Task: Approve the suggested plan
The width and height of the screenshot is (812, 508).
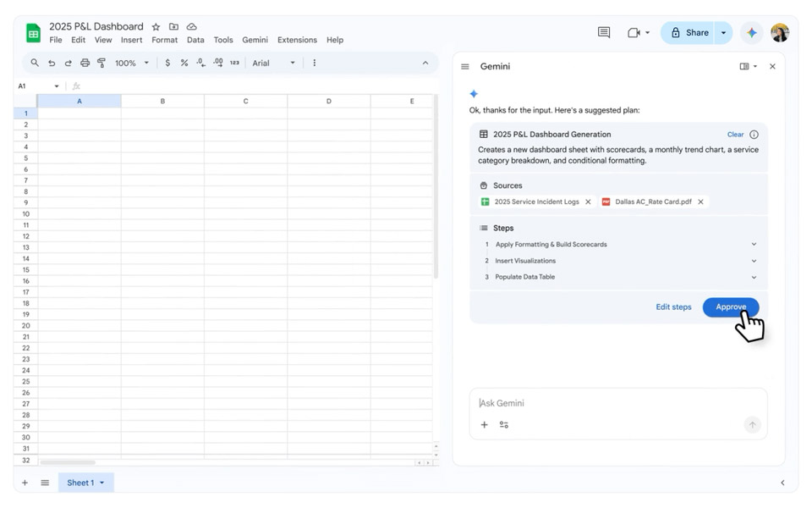Action: pyautogui.click(x=731, y=306)
